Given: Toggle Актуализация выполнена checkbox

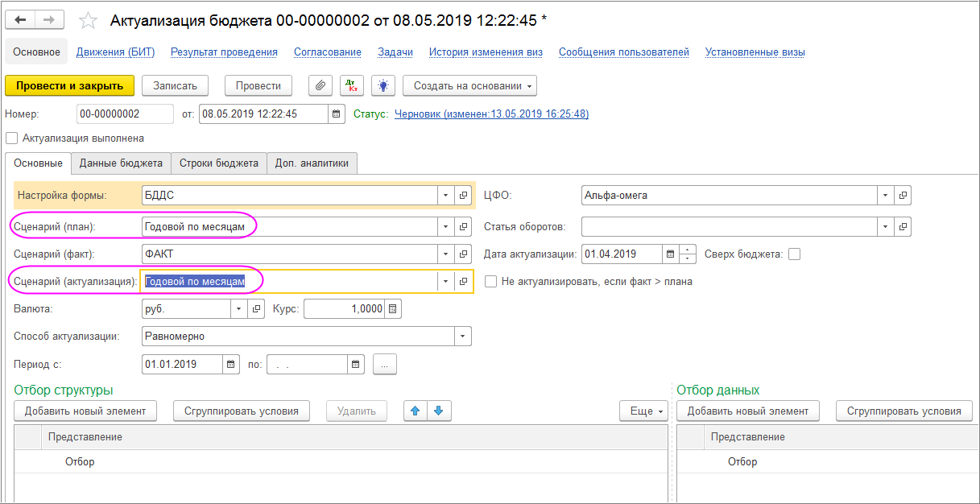Looking at the screenshot, I should [x=11, y=138].
